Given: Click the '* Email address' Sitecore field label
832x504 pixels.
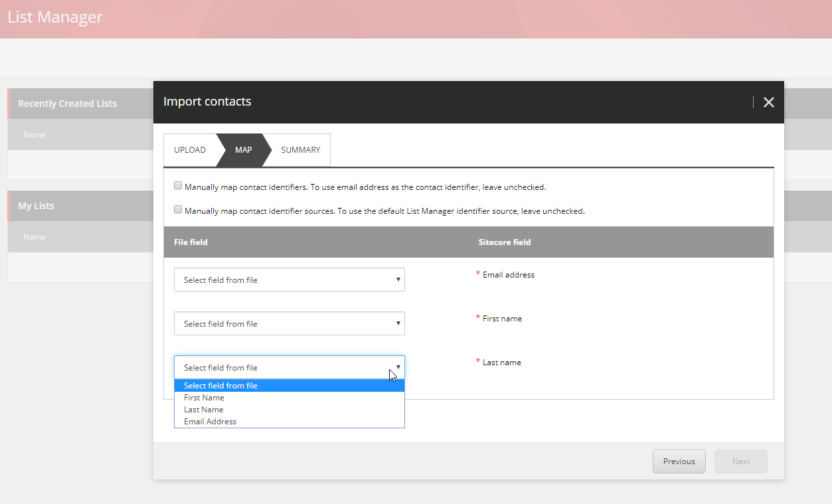Looking at the screenshot, I should [505, 274].
